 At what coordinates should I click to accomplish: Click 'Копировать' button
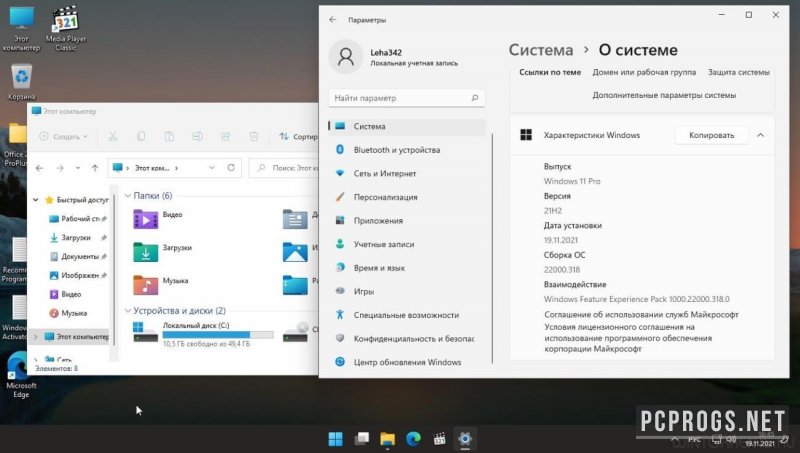711,135
